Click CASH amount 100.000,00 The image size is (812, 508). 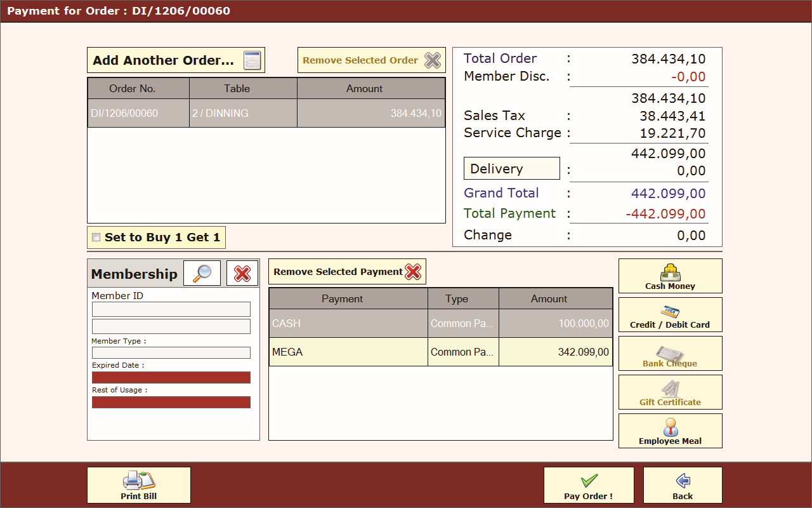click(x=556, y=323)
